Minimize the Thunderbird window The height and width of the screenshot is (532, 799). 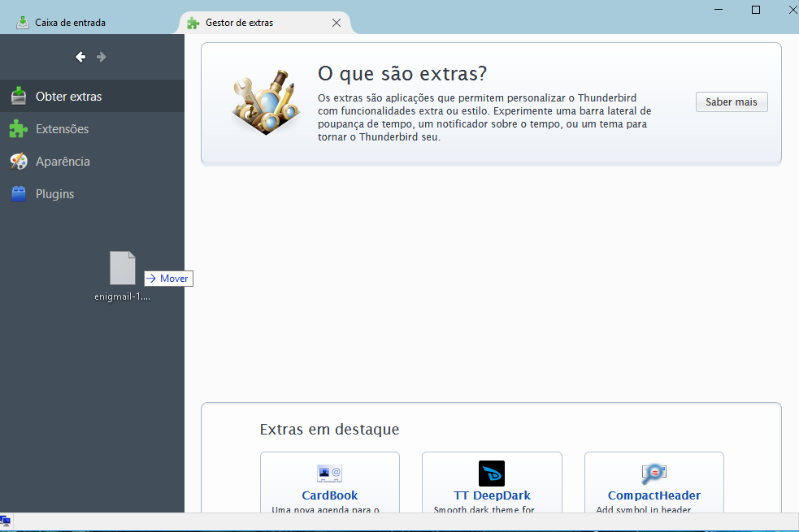coord(719,10)
